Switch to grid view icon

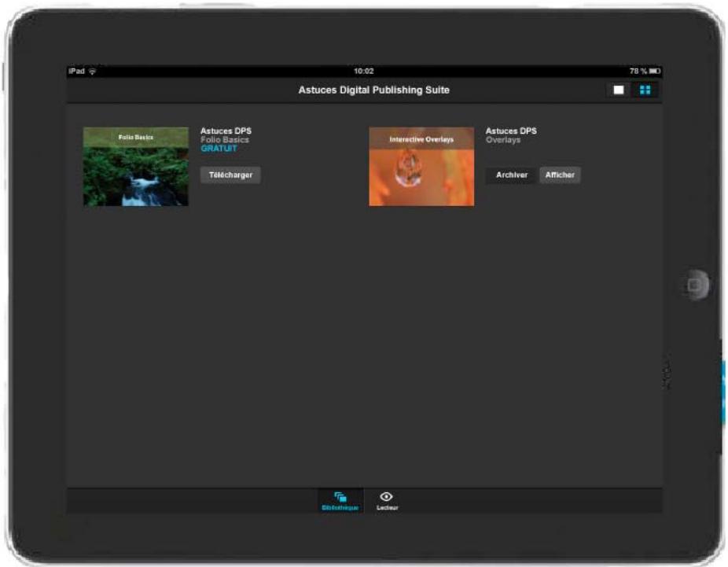(x=645, y=90)
